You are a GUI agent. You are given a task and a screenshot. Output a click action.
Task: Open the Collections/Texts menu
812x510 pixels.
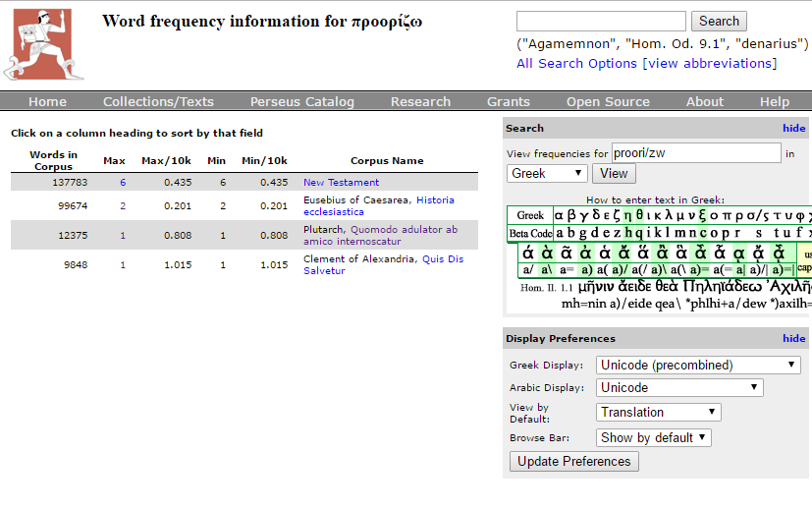[158, 101]
